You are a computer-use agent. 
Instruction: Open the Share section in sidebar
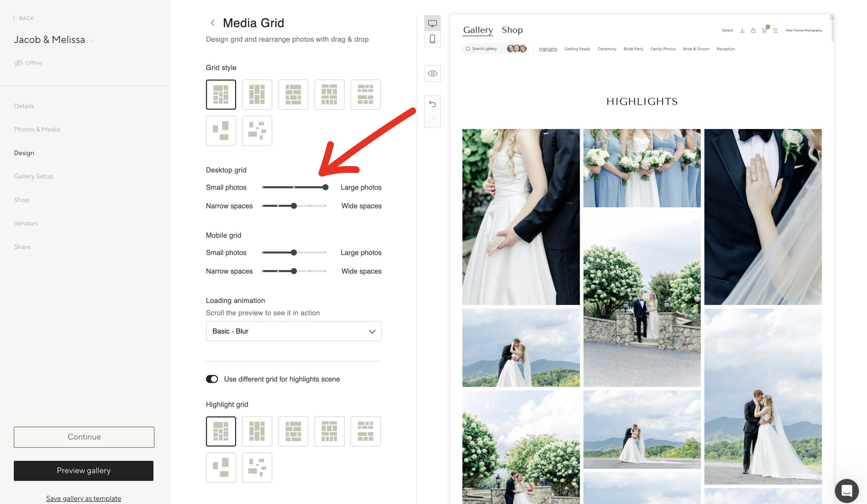tap(22, 246)
